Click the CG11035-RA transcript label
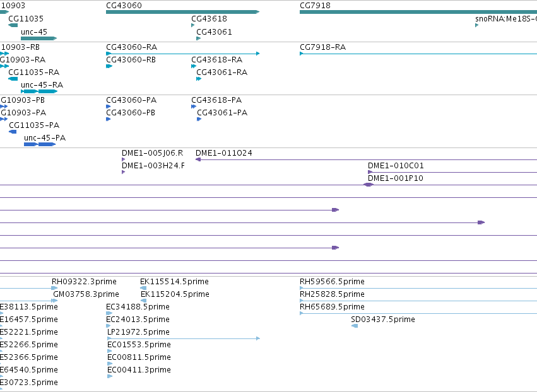Screen dimensions: 537x392 pyautogui.click(x=33, y=72)
